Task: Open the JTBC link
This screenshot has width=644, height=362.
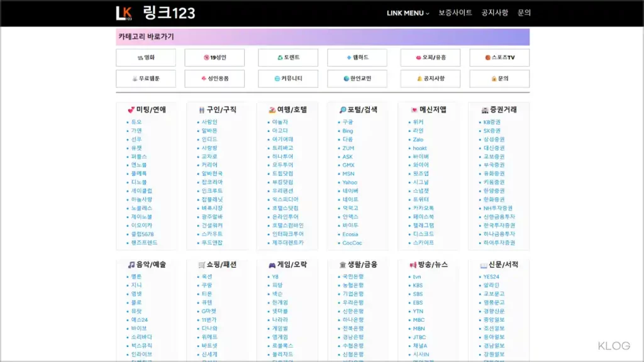Action: (419, 337)
